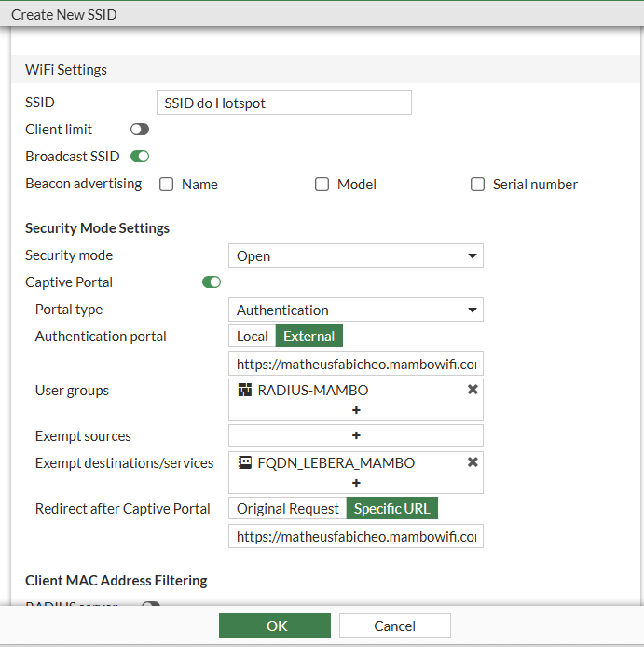Click the FQDN_LEBERA_MAMBO address icon
Image resolution: width=644 pixels, height=647 pixels.
click(x=245, y=462)
